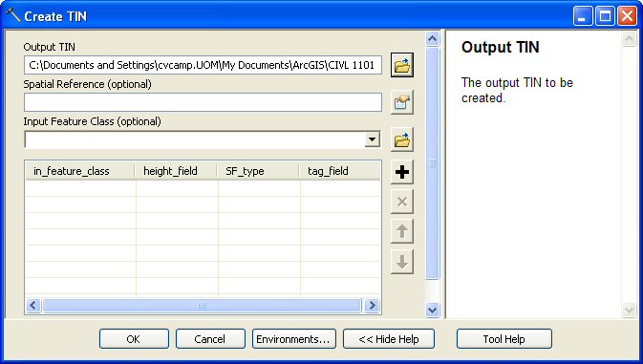
Task: Open Environments settings
Action: pos(293,339)
